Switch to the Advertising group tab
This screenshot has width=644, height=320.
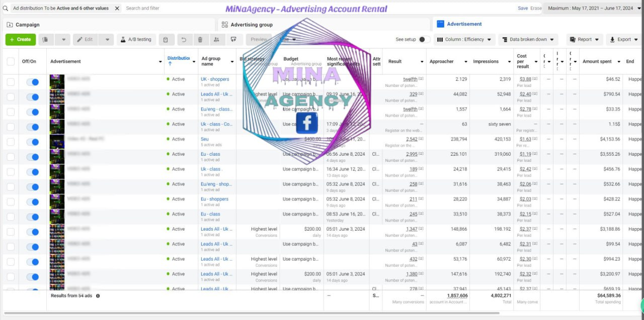[325, 25]
